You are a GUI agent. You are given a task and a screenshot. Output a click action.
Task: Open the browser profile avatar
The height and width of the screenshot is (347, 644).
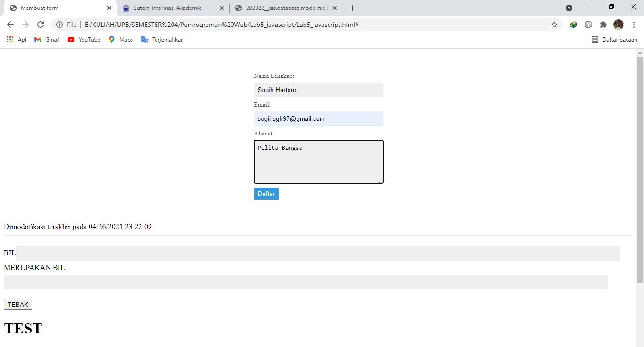click(x=618, y=24)
